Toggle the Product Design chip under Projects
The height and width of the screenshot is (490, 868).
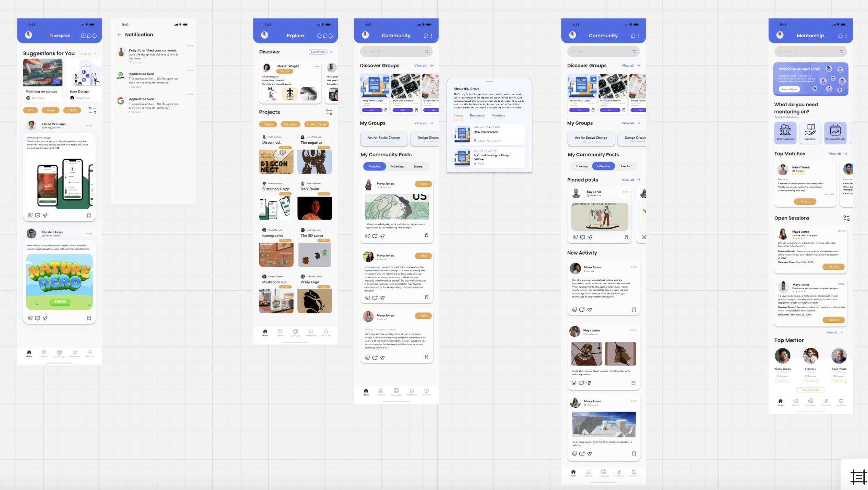tap(316, 124)
